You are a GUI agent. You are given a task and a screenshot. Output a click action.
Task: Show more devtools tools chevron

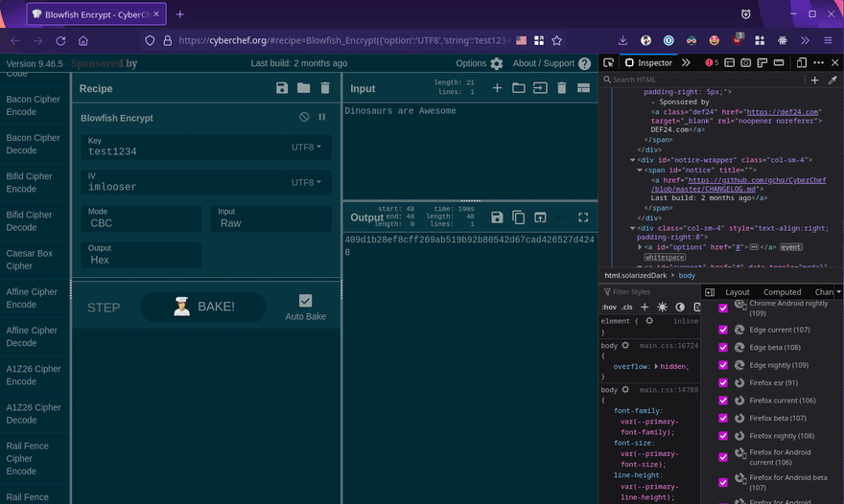click(x=686, y=63)
